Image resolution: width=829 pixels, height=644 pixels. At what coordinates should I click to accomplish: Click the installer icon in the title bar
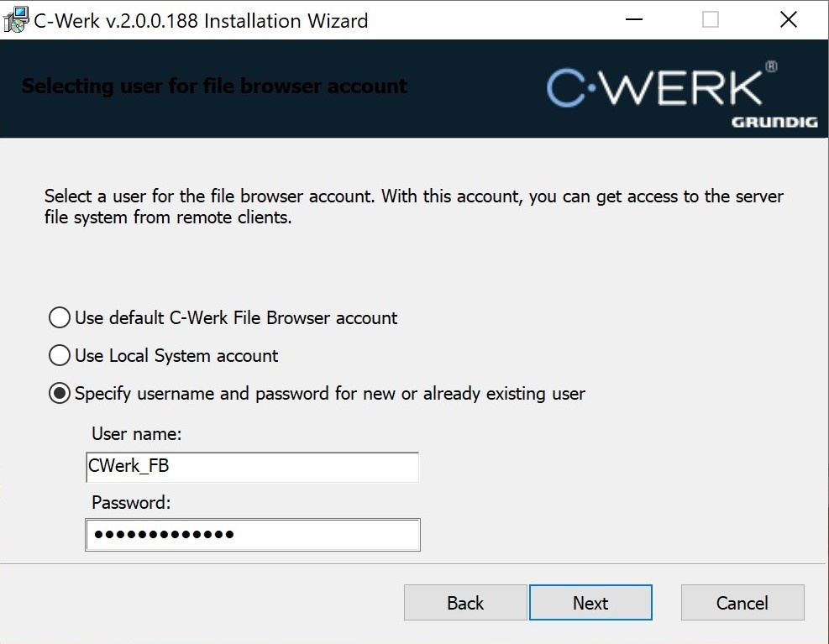click(x=16, y=20)
